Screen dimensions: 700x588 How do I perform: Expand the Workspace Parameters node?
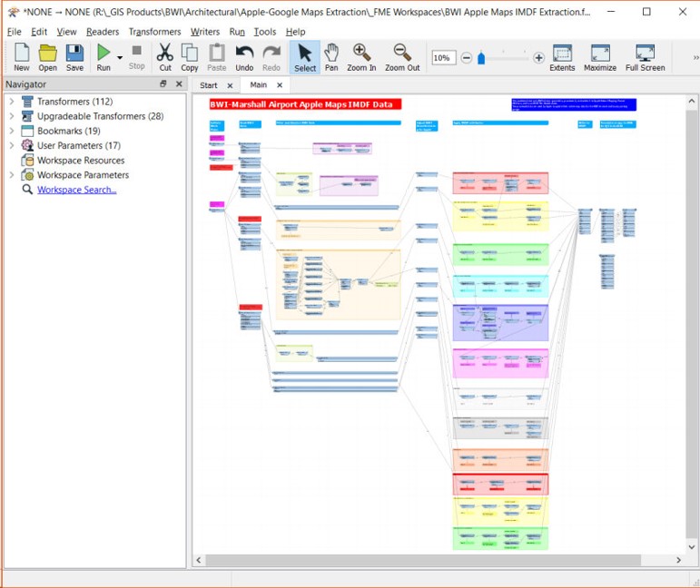click(12, 175)
